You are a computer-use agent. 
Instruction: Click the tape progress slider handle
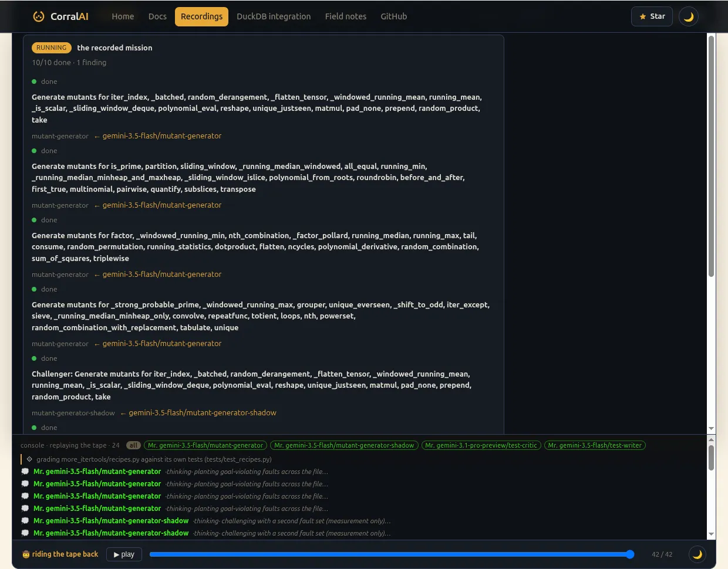coord(630,554)
